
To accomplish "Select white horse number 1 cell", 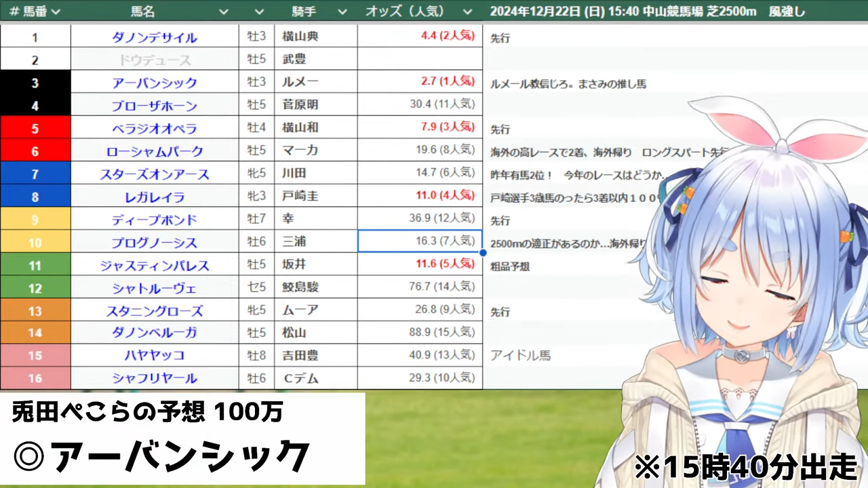I will (35, 37).
